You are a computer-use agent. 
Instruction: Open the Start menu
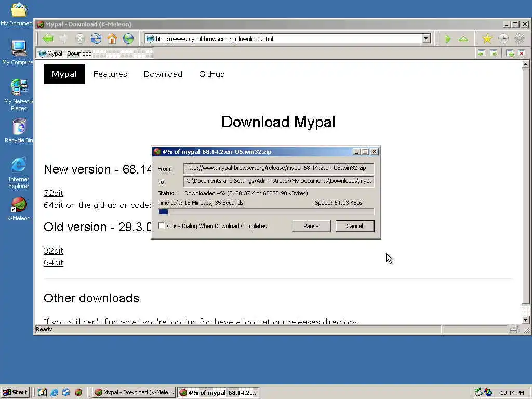tap(15, 392)
